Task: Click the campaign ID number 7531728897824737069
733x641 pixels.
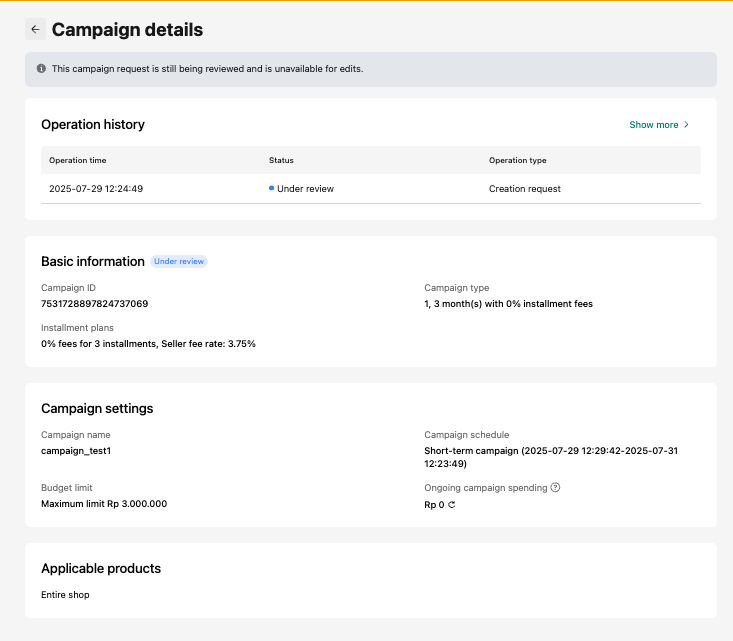Action: (x=94, y=304)
